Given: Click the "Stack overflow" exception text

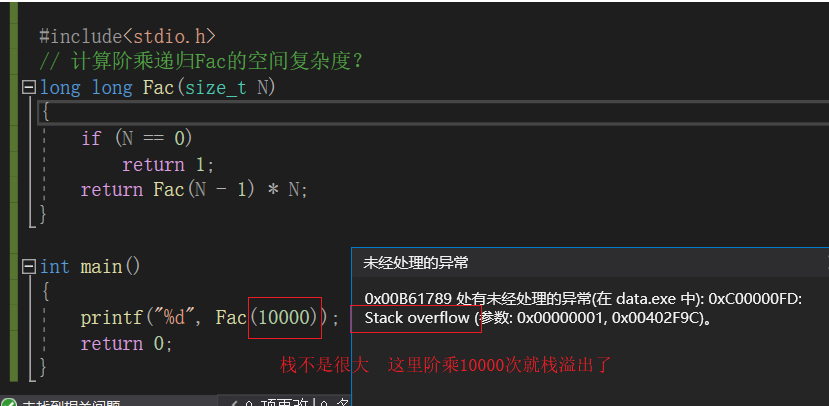Looking at the screenshot, I should [417, 318].
